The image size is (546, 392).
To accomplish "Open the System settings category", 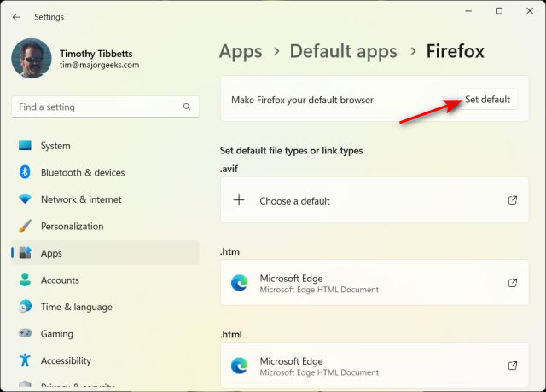I will tap(105, 146).
